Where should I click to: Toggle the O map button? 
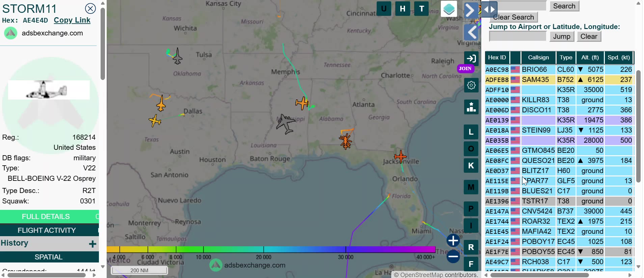click(471, 149)
